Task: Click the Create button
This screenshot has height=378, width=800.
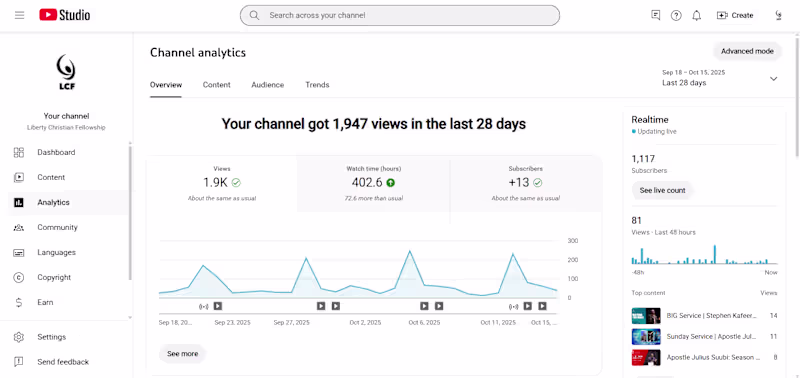Action: pos(735,15)
